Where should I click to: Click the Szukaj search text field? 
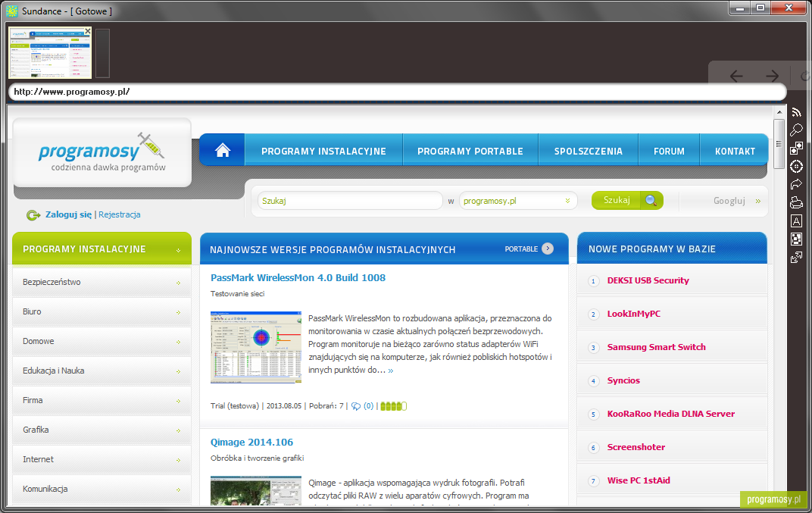pyautogui.click(x=350, y=201)
